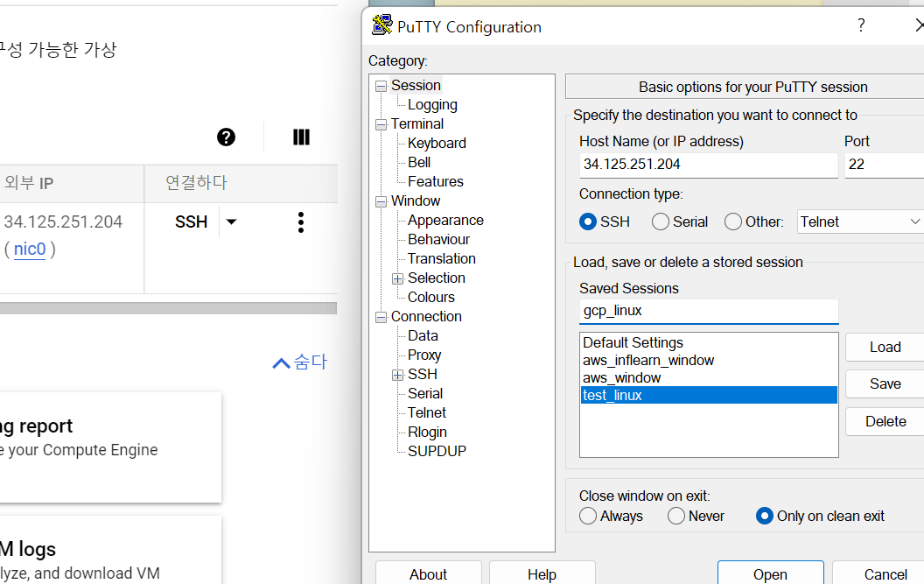Select Data category in tree
924x584 pixels.
click(x=423, y=335)
